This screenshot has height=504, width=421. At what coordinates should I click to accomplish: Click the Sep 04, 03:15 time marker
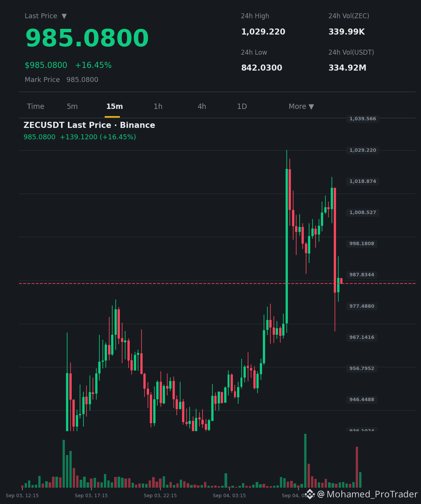229,496
